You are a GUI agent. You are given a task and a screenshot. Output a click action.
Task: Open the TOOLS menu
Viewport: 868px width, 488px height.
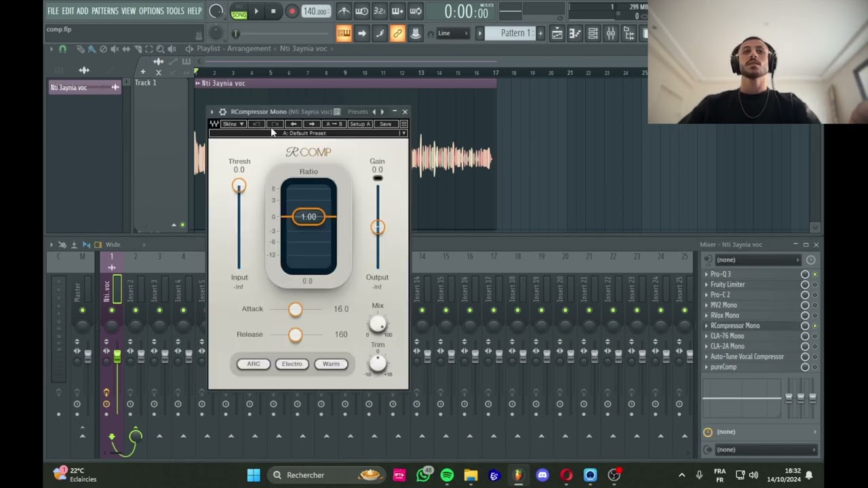click(175, 11)
